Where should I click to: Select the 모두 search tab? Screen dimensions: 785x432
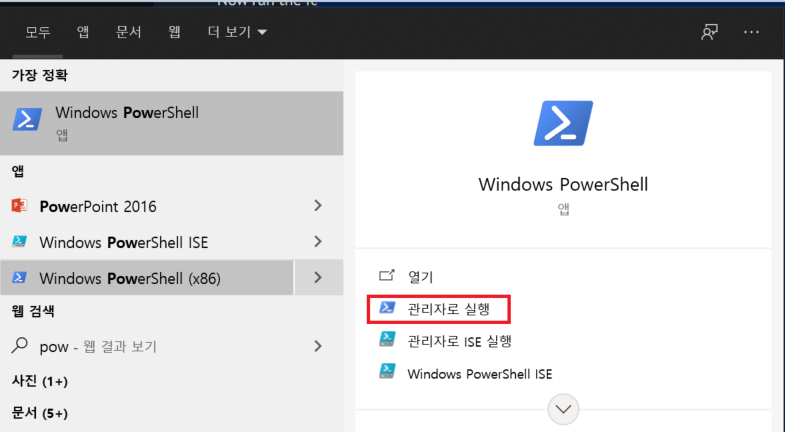point(38,33)
